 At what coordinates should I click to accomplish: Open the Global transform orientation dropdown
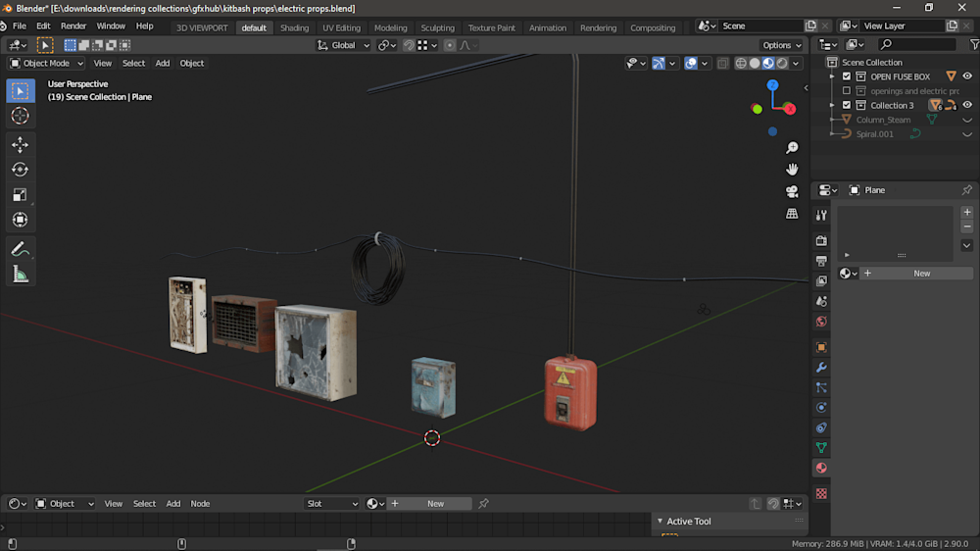click(x=344, y=45)
